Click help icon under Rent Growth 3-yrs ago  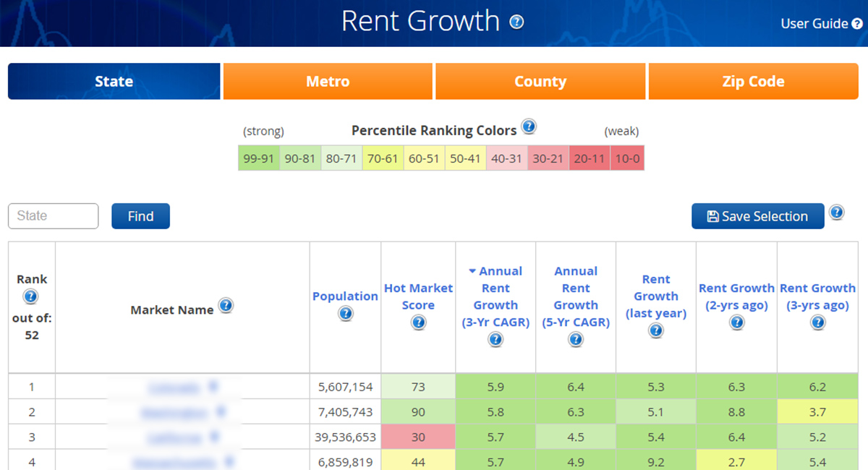[817, 322]
